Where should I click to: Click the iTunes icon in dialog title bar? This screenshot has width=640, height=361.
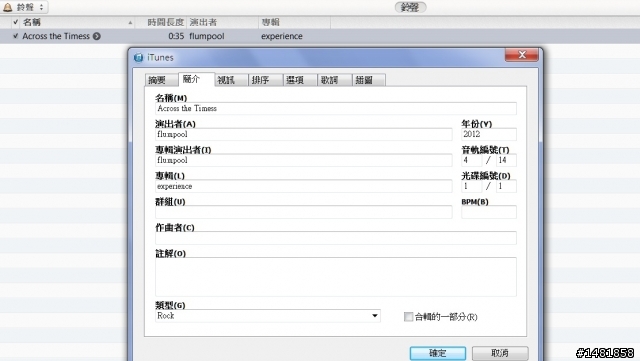[x=138, y=58]
